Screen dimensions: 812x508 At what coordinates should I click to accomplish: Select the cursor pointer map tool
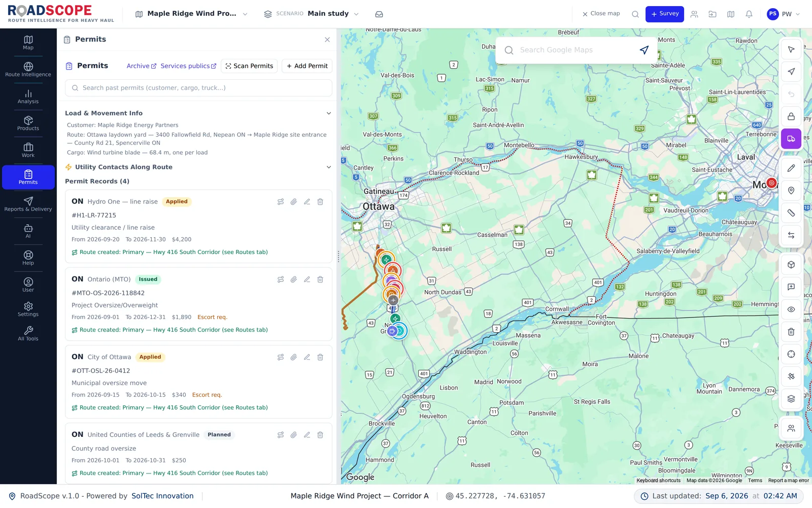[x=791, y=49]
